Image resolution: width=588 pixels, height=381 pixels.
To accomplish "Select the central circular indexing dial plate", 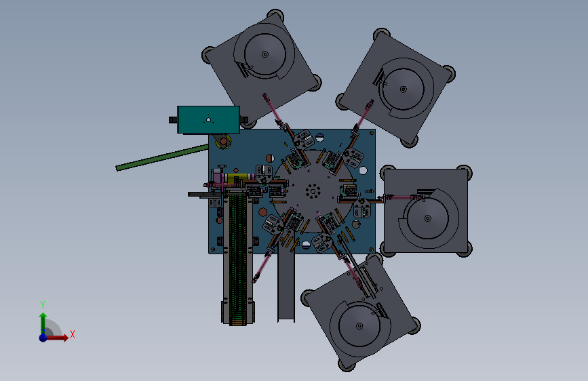I will tap(313, 191).
